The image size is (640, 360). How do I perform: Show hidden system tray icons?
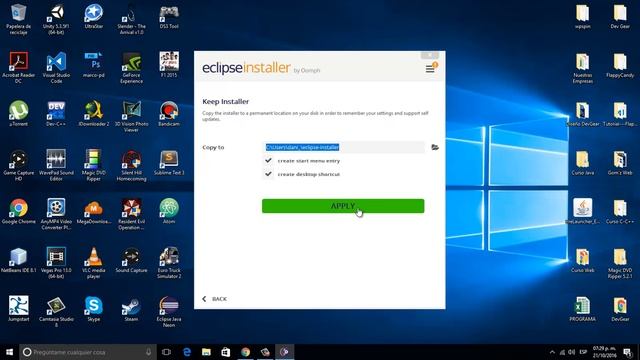[552, 352]
